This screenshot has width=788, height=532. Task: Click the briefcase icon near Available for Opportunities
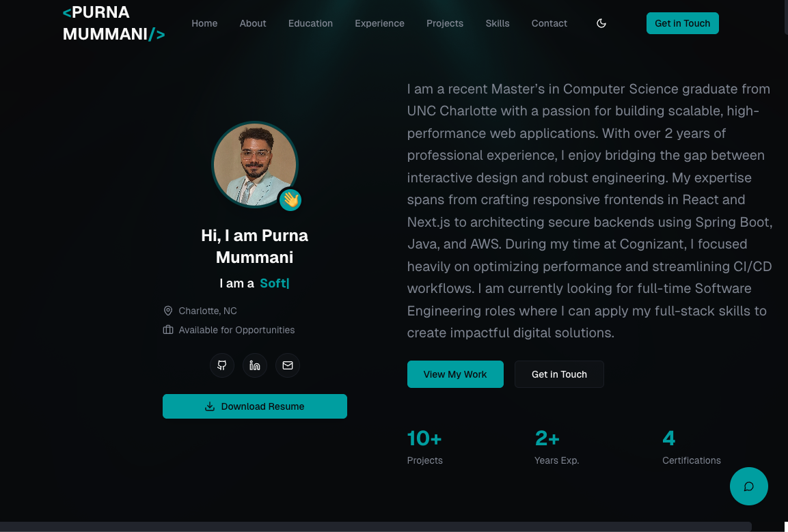point(167,330)
